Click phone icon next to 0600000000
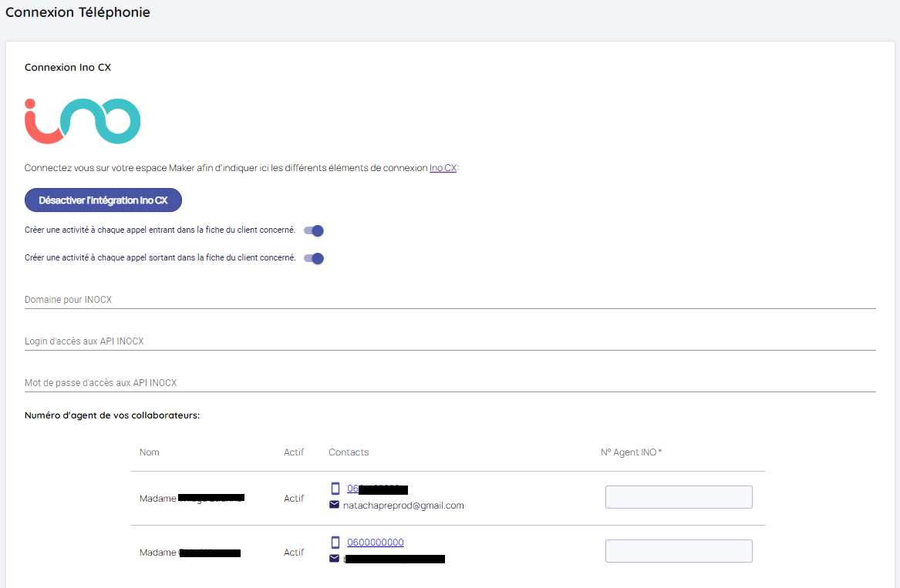Screen dimensions: 900x588 (x=335, y=543)
